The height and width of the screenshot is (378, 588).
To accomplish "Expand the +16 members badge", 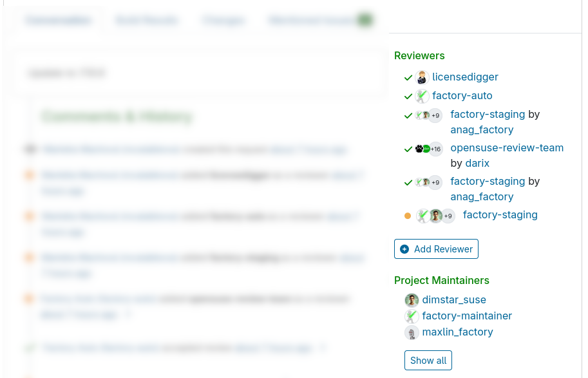I will click(x=436, y=149).
